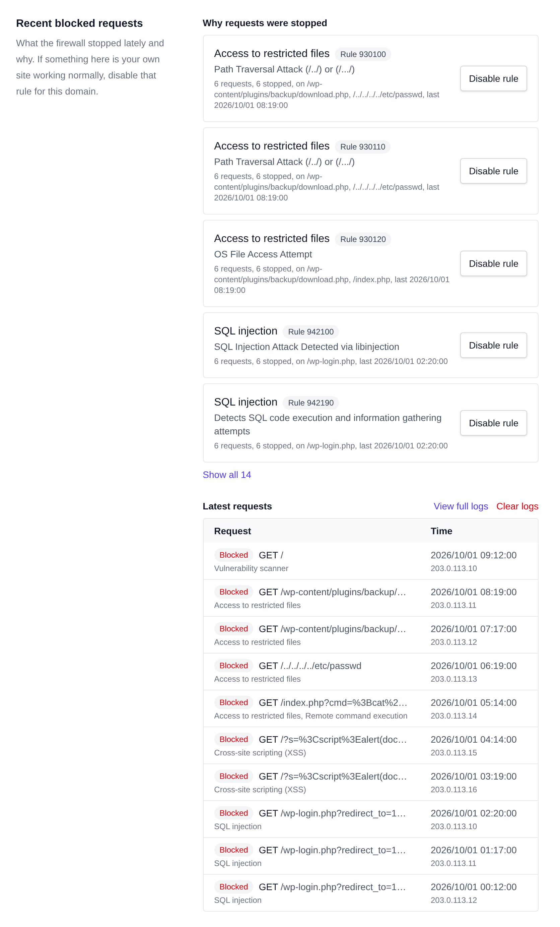This screenshot has width=560, height=927.
Task: Click the Rule 942100 badge
Action: [311, 332]
